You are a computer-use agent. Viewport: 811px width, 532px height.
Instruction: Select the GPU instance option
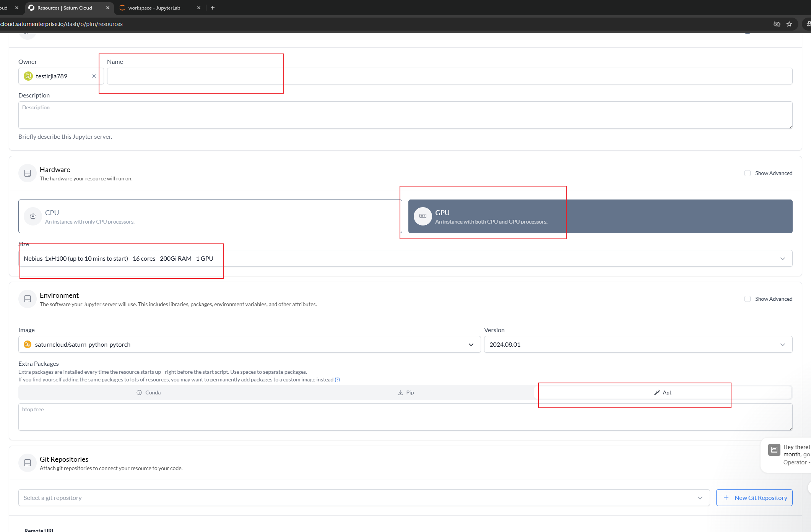[600, 216]
